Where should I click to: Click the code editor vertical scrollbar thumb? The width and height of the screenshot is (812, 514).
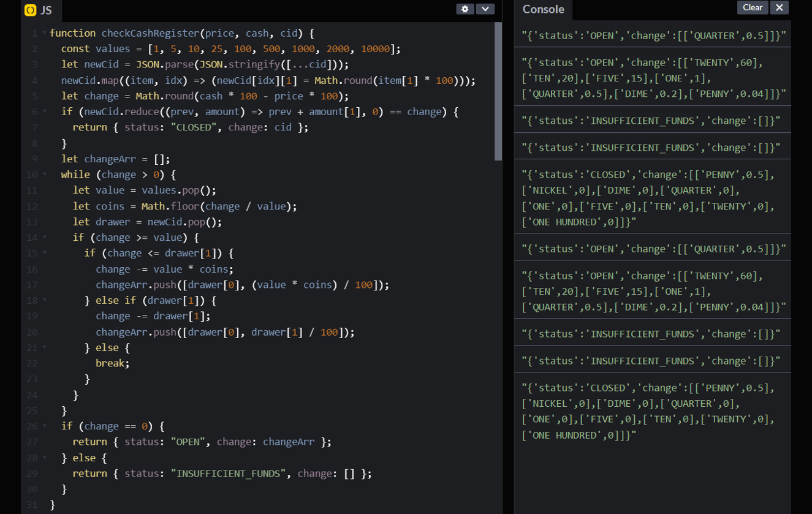click(x=498, y=92)
